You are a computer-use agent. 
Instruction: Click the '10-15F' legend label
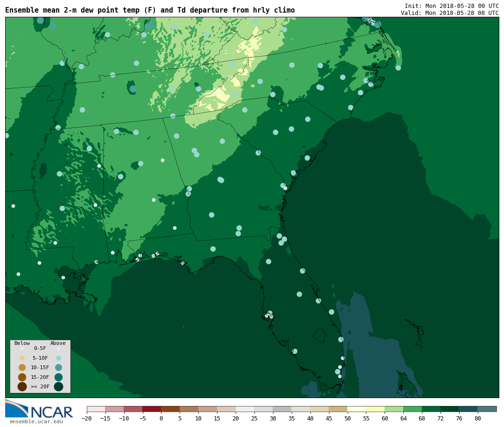pos(40,367)
